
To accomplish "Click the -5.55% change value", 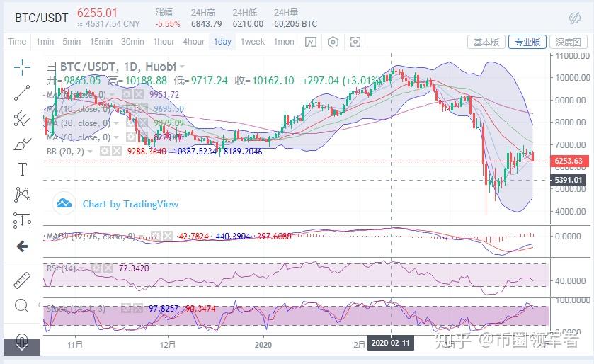I will click(x=168, y=24).
